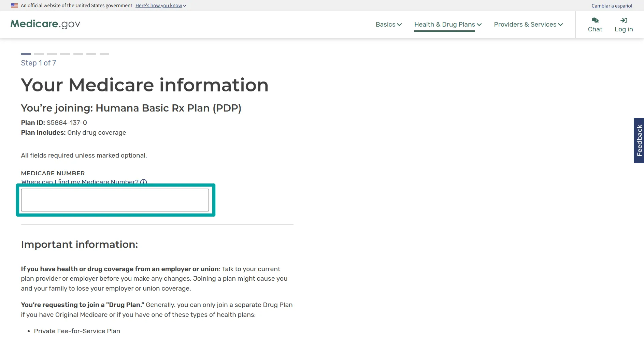644x338 pixels.
Task: Click the "Step 1 of 7" text
Action: 39,63
